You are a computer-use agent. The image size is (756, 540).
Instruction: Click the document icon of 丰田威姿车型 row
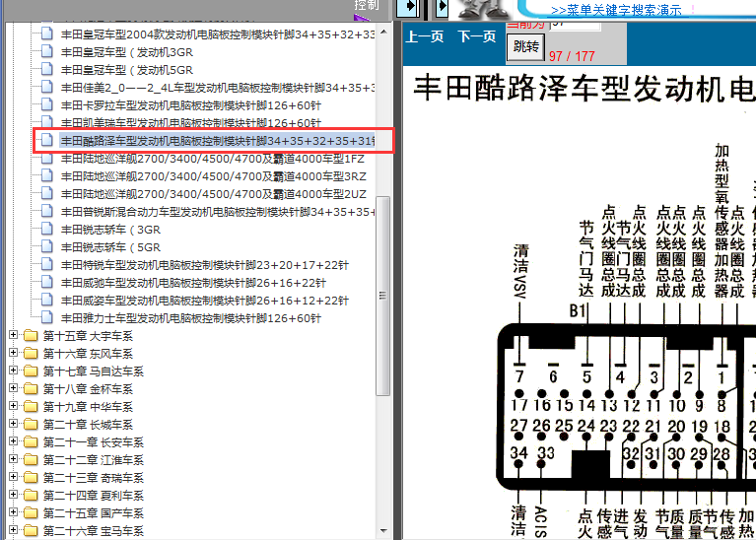[46, 300]
